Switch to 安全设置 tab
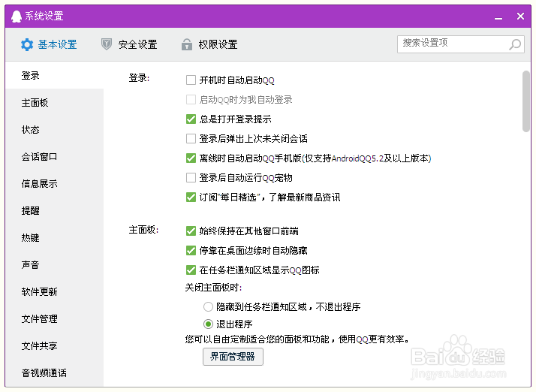The image size is (536, 392). click(x=129, y=44)
